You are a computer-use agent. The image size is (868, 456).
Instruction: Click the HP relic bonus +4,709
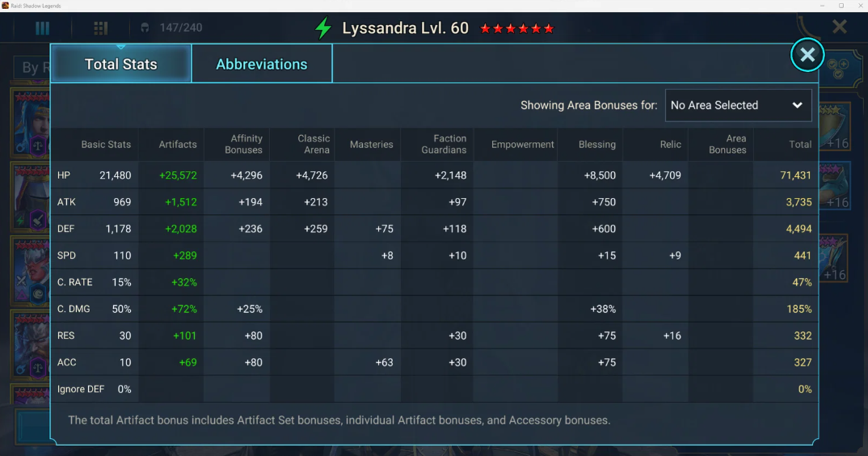coord(665,175)
